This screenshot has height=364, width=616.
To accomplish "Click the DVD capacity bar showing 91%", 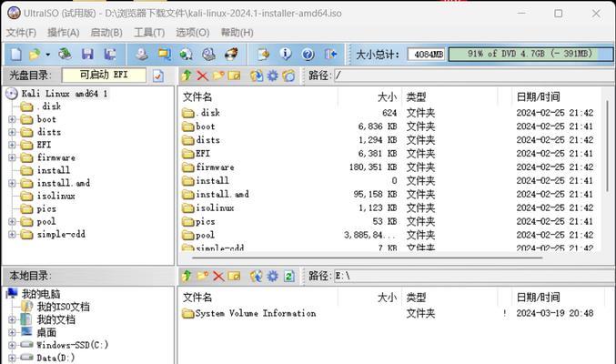I will pyautogui.click(x=530, y=54).
